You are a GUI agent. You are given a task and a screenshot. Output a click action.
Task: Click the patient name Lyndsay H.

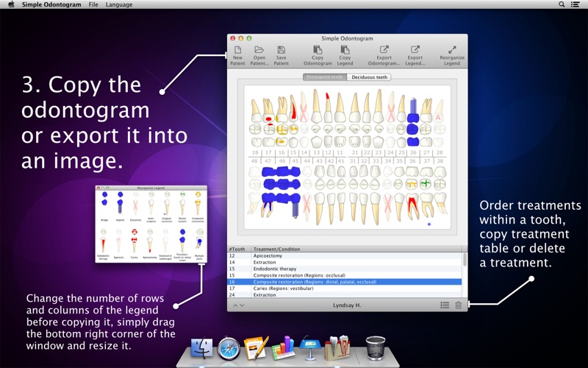click(x=347, y=305)
